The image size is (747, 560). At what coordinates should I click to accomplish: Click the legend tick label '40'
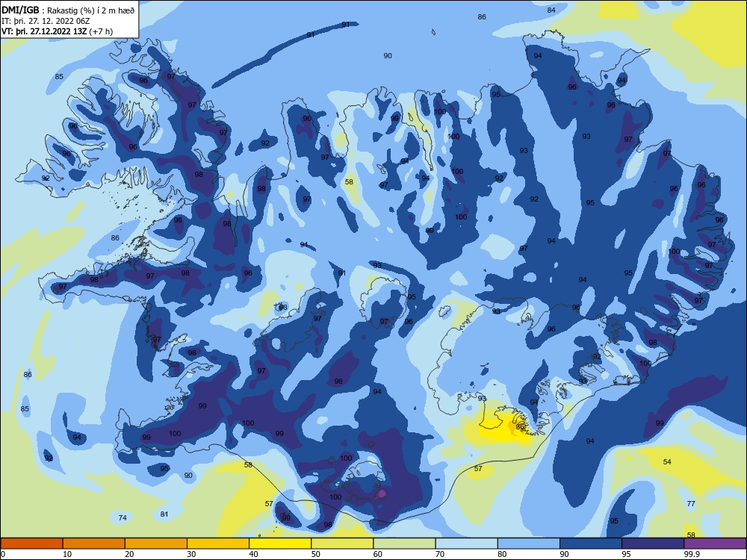(253, 554)
